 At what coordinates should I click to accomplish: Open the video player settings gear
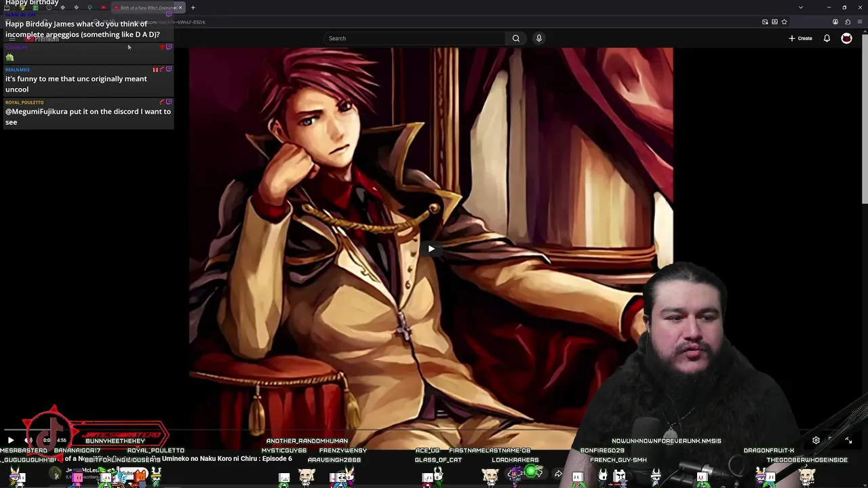(x=816, y=440)
